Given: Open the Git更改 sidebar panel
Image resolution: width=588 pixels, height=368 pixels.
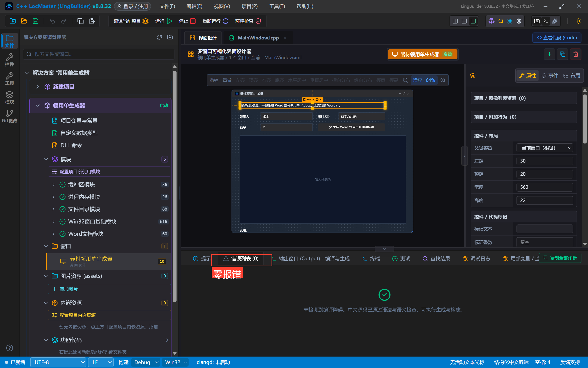Looking at the screenshot, I should point(9,116).
